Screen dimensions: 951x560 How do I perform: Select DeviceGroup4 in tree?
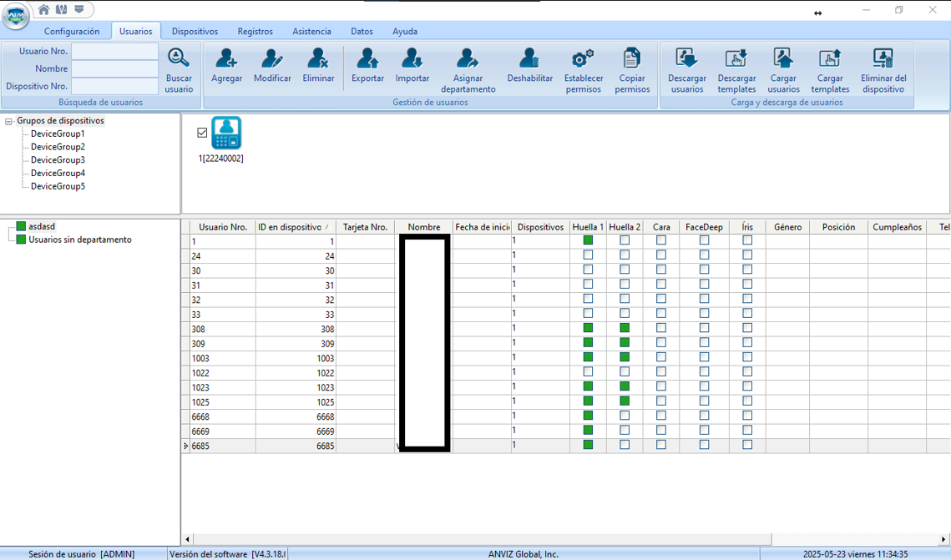58,174
